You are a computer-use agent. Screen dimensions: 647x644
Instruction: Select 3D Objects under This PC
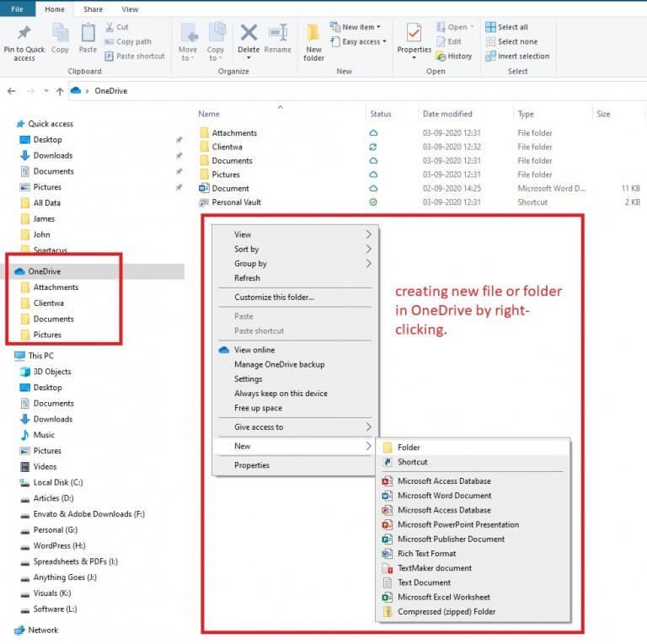click(x=52, y=372)
